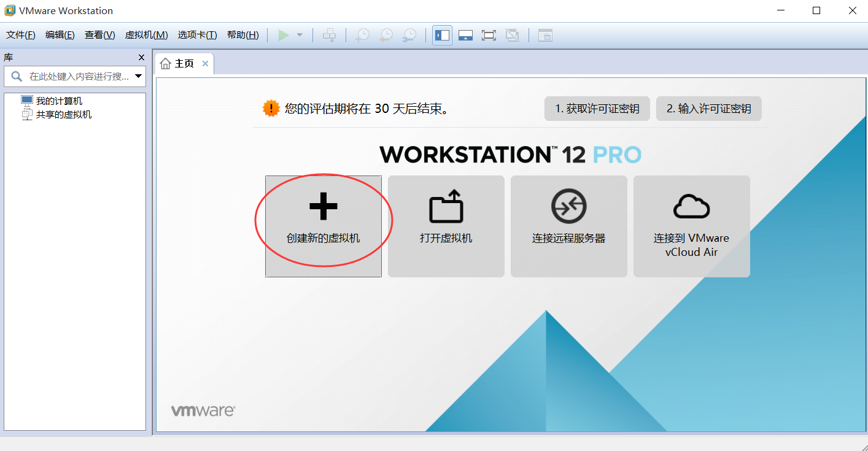Switch to the 主页 tab
868x451 pixels.
tap(184, 63)
